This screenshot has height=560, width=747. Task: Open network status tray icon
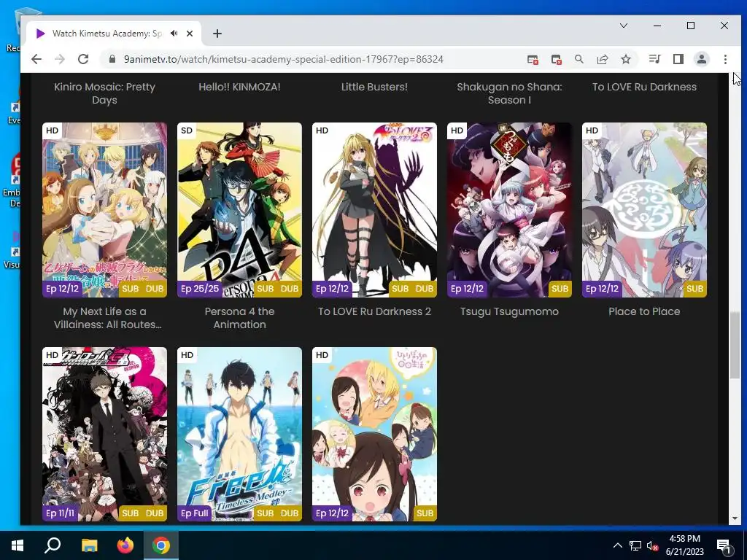pos(635,545)
